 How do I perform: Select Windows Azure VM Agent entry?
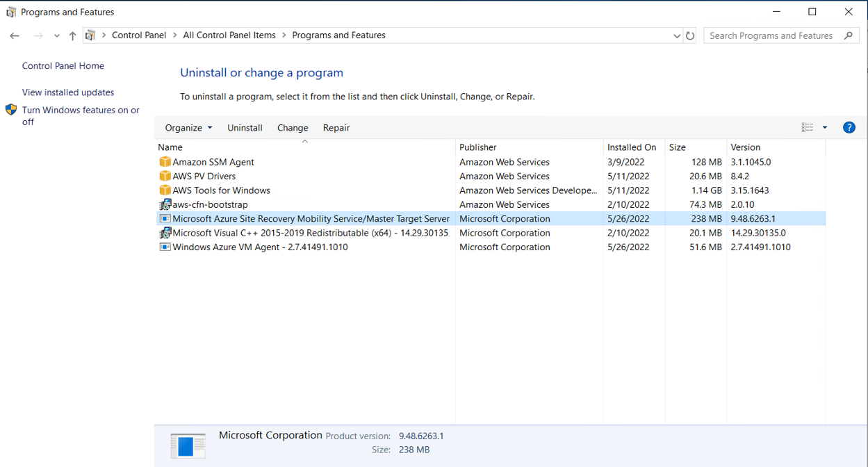(260, 247)
